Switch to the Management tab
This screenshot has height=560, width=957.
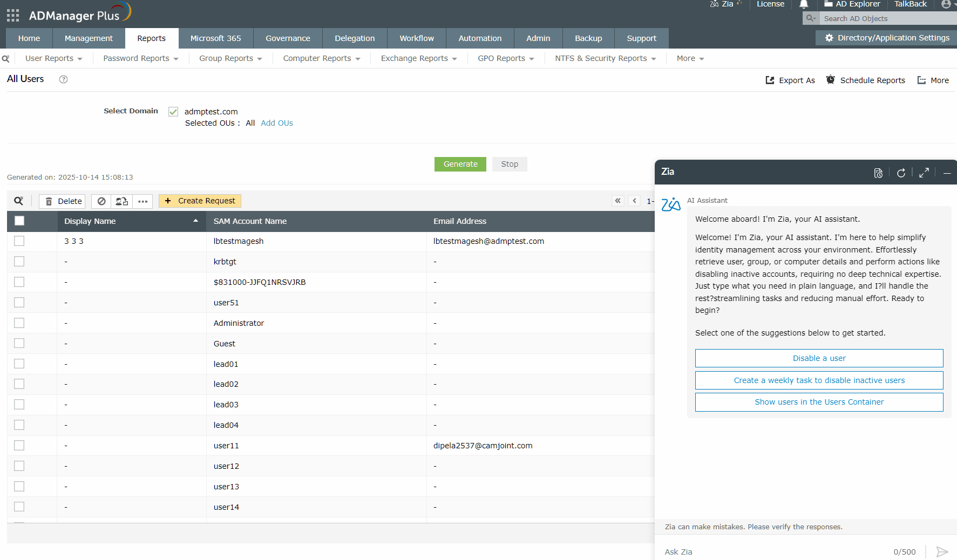click(x=89, y=38)
